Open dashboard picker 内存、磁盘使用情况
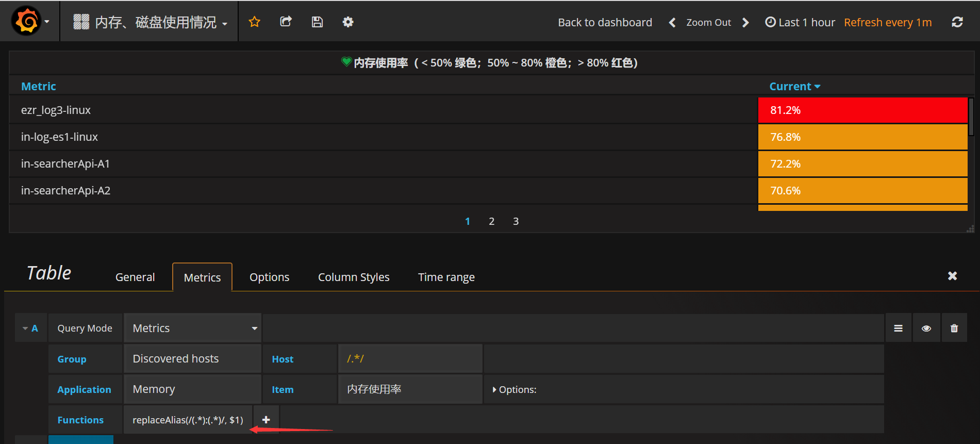This screenshot has height=444, width=980. click(150, 22)
